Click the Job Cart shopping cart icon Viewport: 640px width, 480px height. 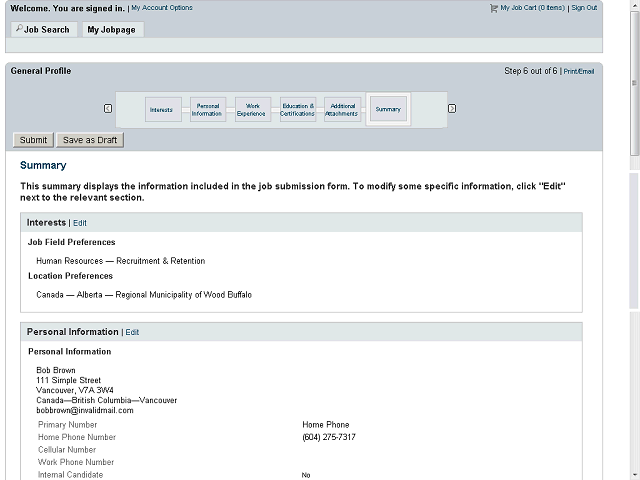point(493,8)
